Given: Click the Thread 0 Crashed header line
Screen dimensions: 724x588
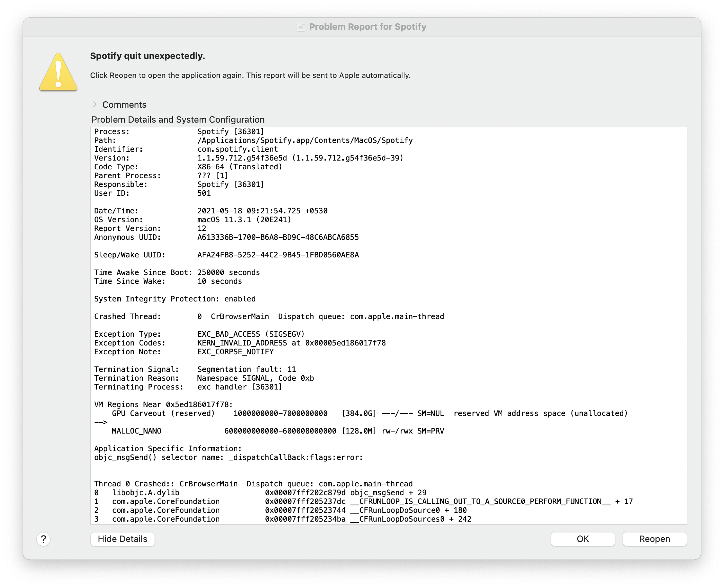Looking at the screenshot, I should tap(254, 484).
